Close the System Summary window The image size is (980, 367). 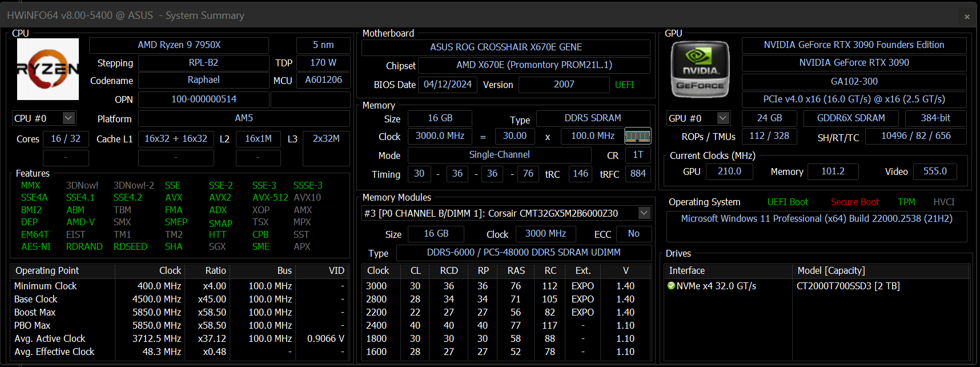pos(967,17)
